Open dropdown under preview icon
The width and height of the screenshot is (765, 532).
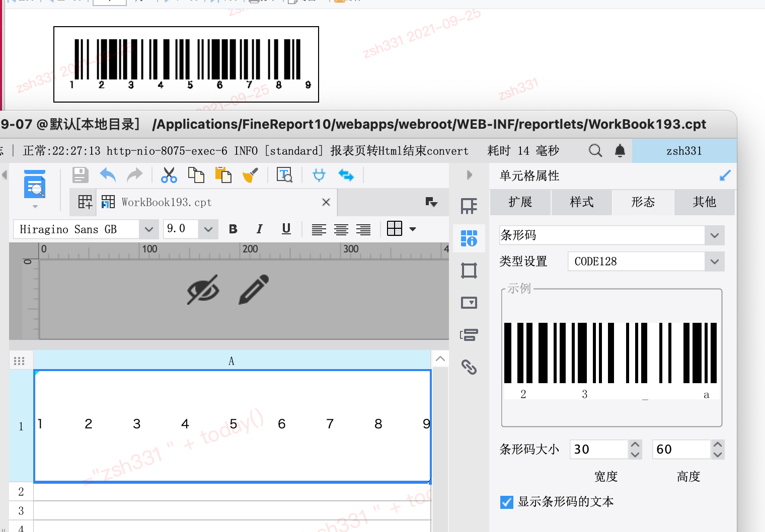[35, 206]
